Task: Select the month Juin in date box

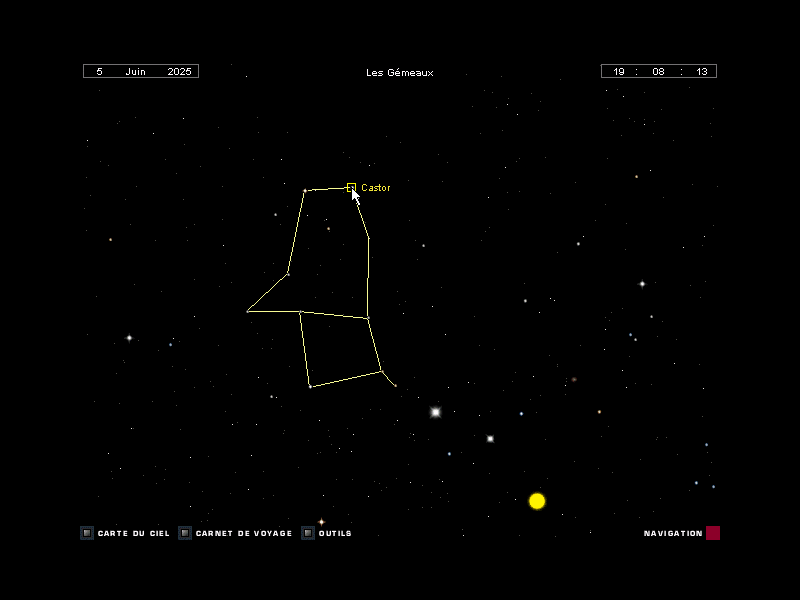Action: pyautogui.click(x=136, y=71)
